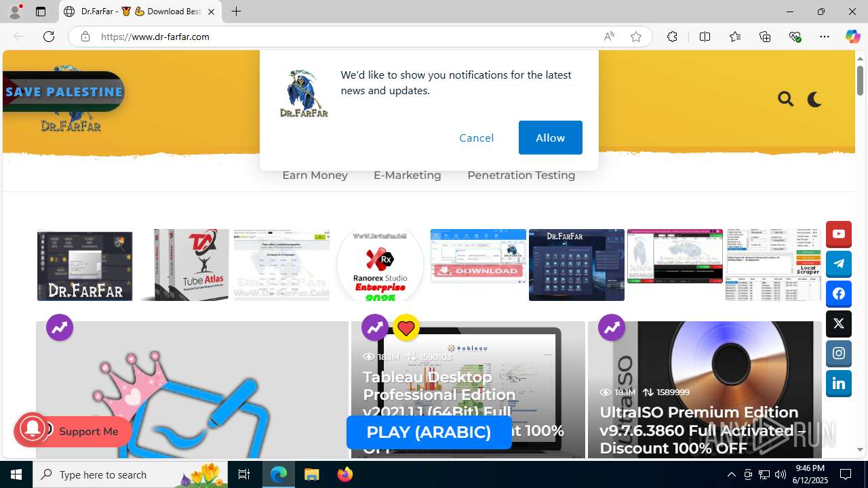Close the Dr.FarFar browser tab

[211, 12]
